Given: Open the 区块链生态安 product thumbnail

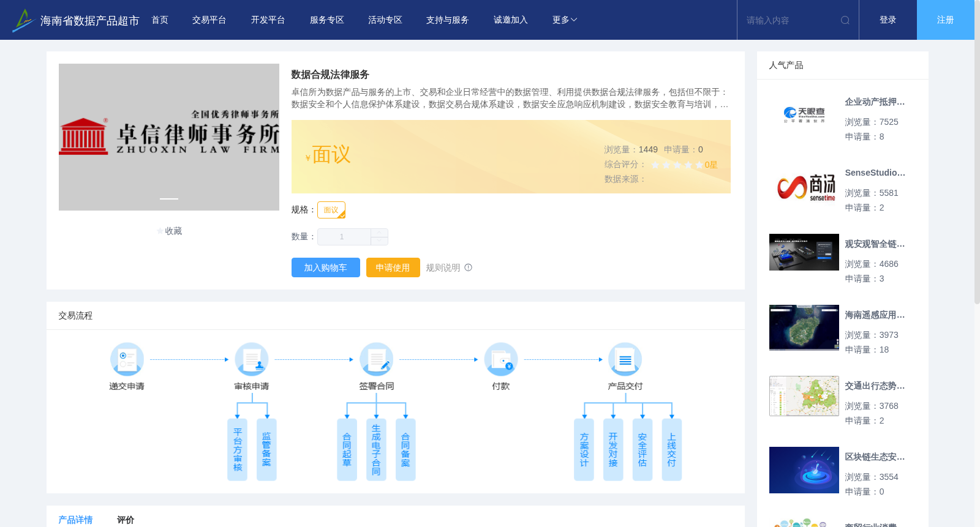Looking at the screenshot, I should 804,470.
